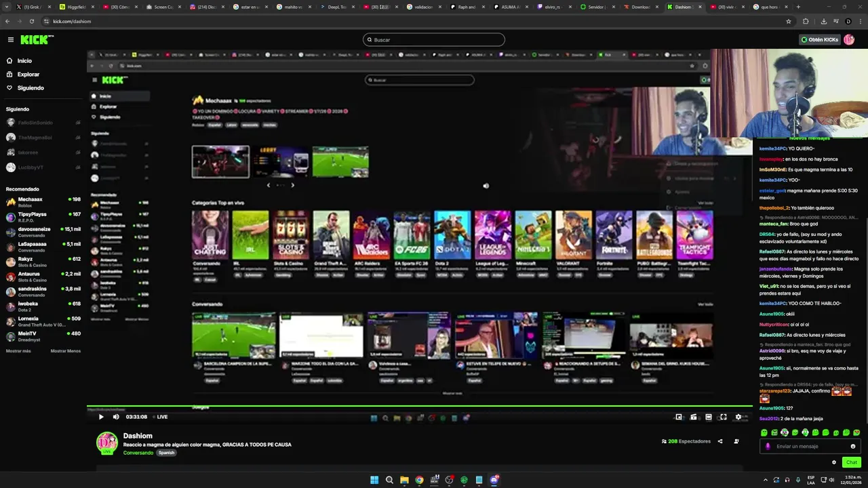Toggle mini player mode

click(x=693, y=417)
